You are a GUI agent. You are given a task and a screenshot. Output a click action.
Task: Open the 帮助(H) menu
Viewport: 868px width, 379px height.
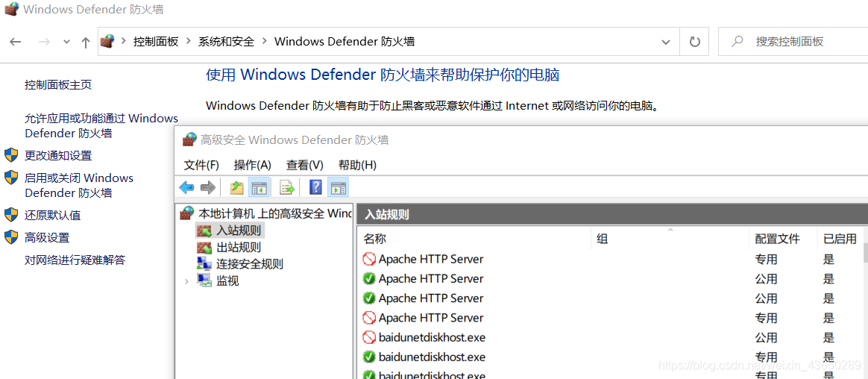click(x=357, y=165)
